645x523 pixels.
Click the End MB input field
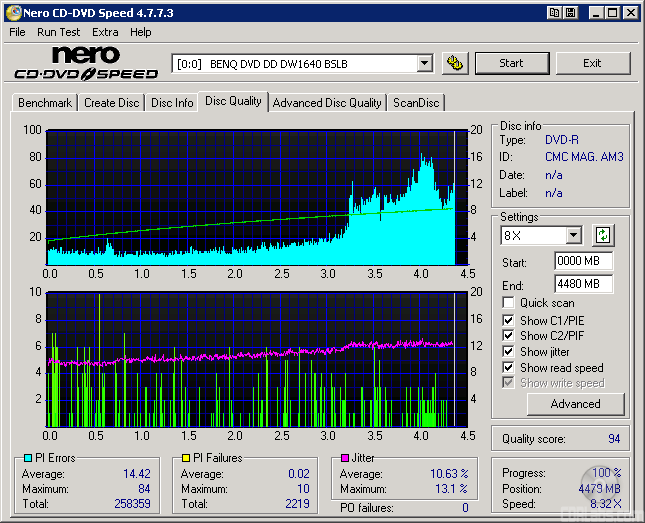coord(583,284)
